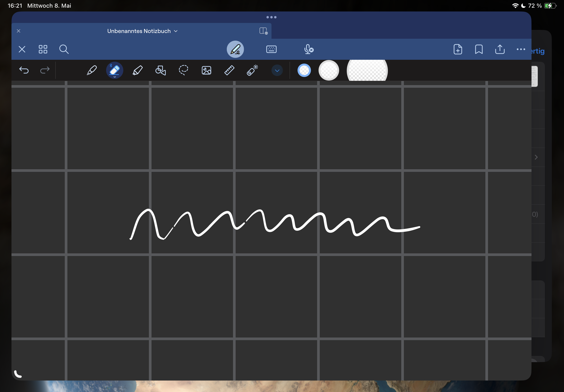Undo the last stroke

pos(24,71)
